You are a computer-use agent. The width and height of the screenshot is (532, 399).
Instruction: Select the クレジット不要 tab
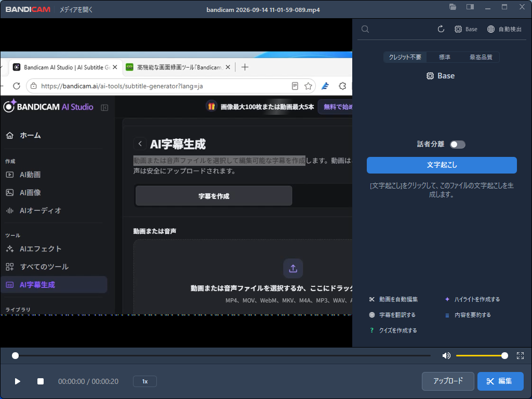click(405, 57)
